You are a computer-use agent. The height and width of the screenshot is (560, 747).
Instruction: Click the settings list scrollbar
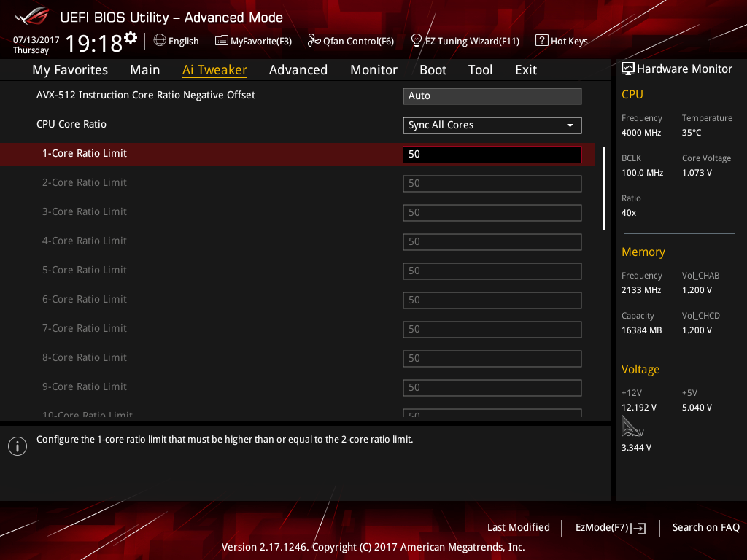point(604,189)
